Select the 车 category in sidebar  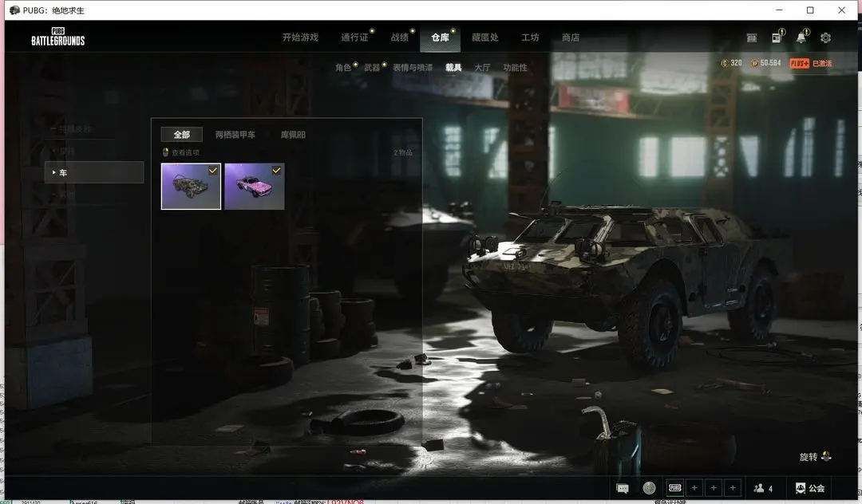coord(94,172)
